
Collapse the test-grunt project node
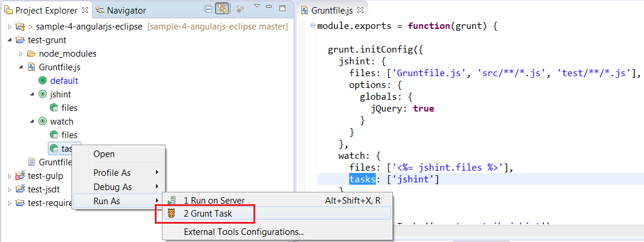pos(9,40)
